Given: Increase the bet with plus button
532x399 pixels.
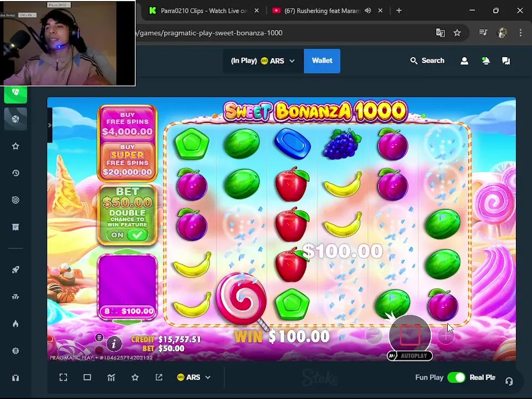Looking at the screenshot, I should pos(445,336).
